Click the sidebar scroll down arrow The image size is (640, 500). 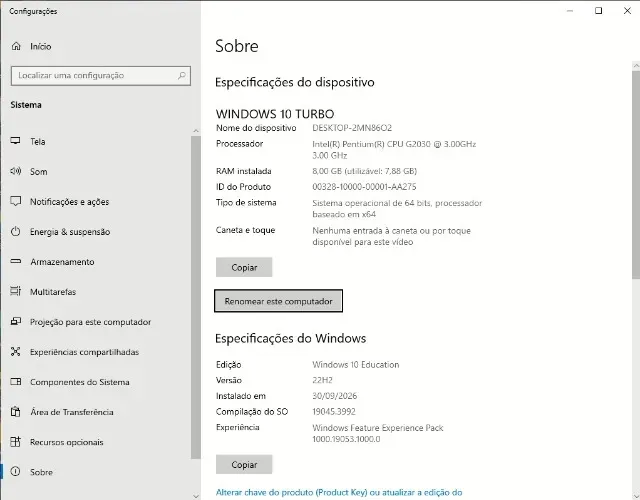pyautogui.click(x=196, y=496)
